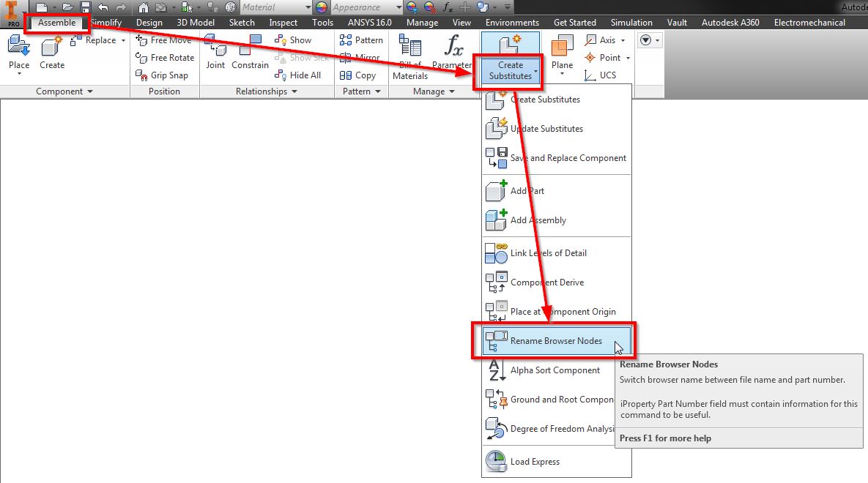
Task: Open the Create Substitutes dropdown button
Action: click(x=510, y=70)
